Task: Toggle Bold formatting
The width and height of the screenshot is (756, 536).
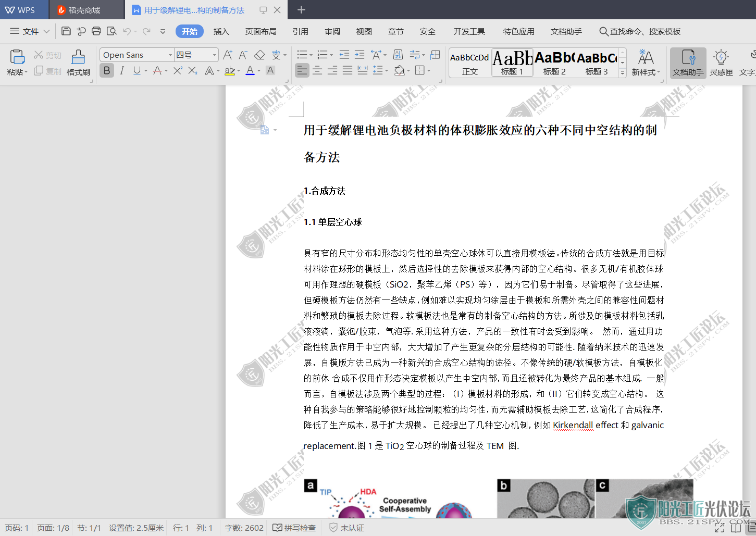Action: (x=107, y=70)
